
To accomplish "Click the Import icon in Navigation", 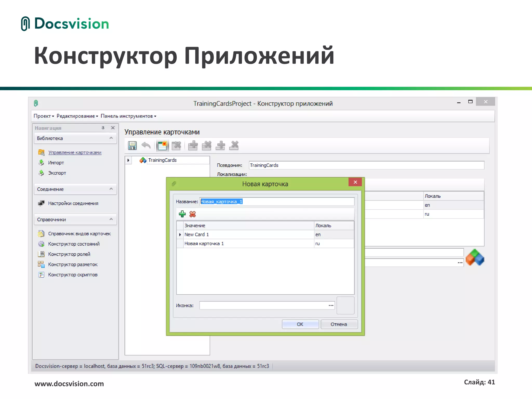I will [x=41, y=163].
